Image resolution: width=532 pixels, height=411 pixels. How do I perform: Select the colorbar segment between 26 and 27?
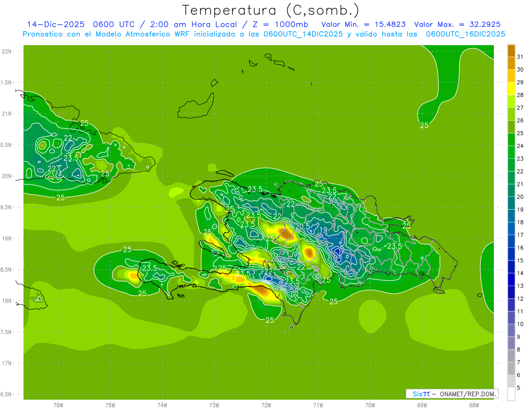(x=511, y=114)
